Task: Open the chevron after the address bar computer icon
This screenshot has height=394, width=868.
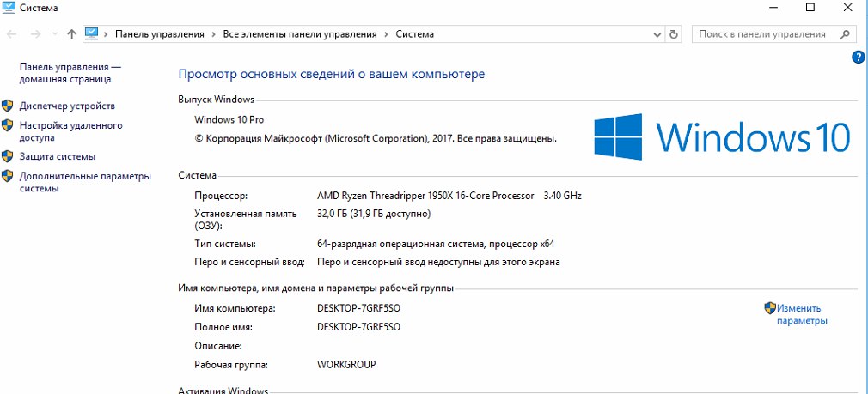Action: 105,34
